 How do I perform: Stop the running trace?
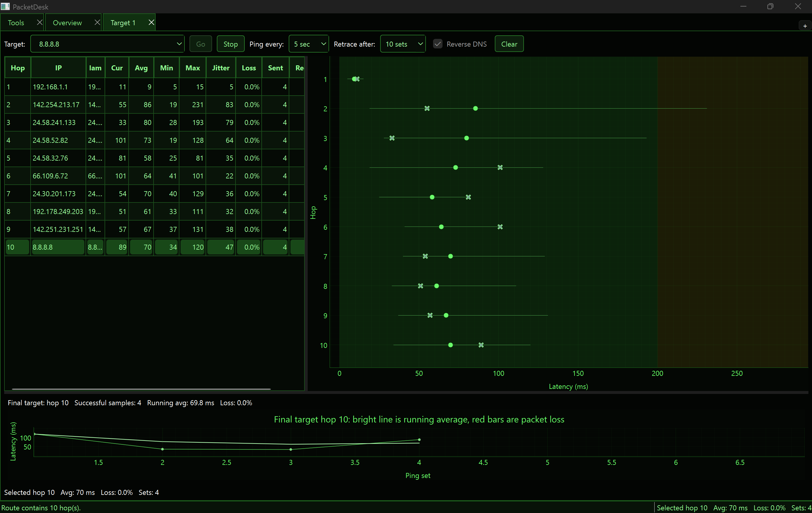(231, 44)
